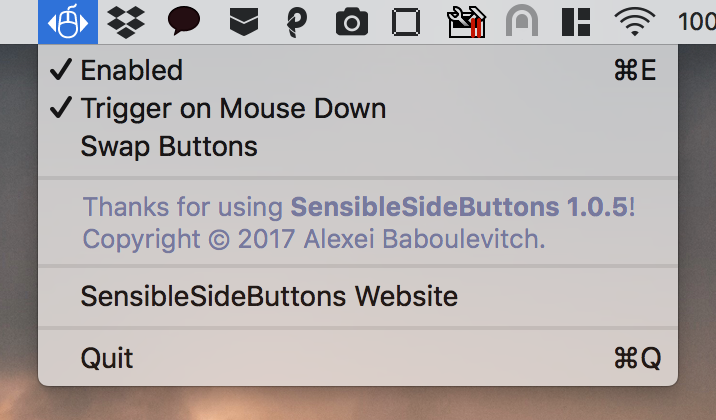The image size is (716, 420).
Task: Click the stylized P menu bar icon
Action: [x=297, y=22]
